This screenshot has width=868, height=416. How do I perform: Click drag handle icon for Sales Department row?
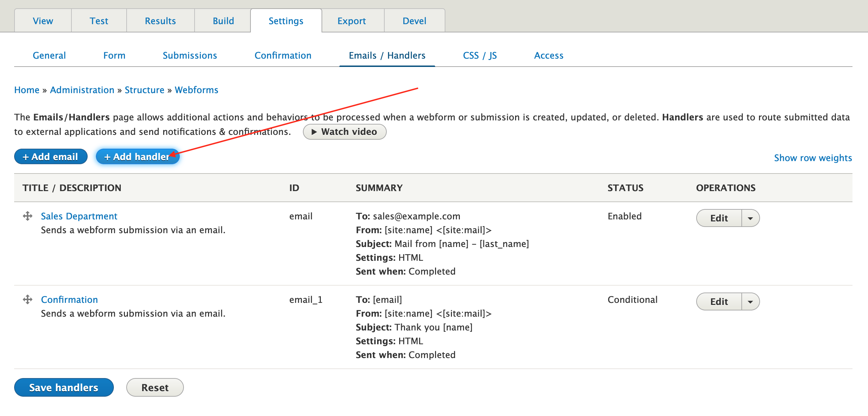tap(28, 216)
